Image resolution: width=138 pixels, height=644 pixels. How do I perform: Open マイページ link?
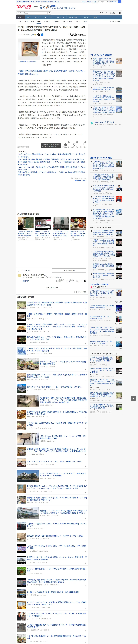click(x=103, y=13)
